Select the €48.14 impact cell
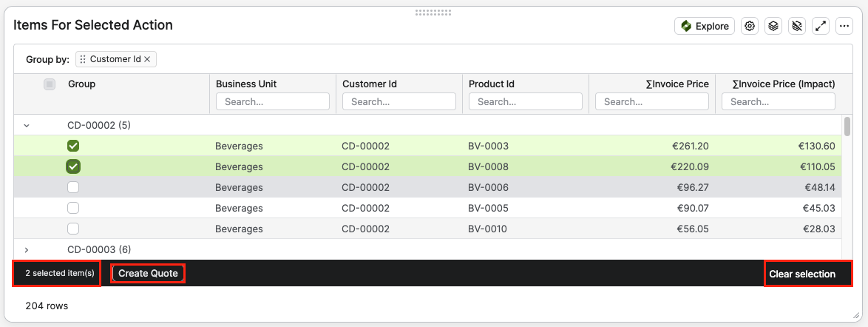Viewport: 868px width, 327px height. tap(820, 187)
